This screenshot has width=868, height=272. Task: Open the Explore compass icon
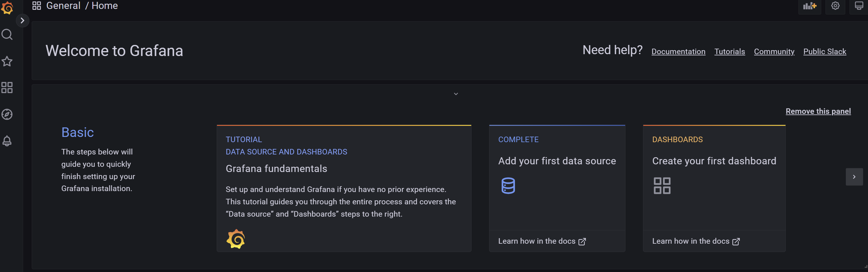coord(7,114)
